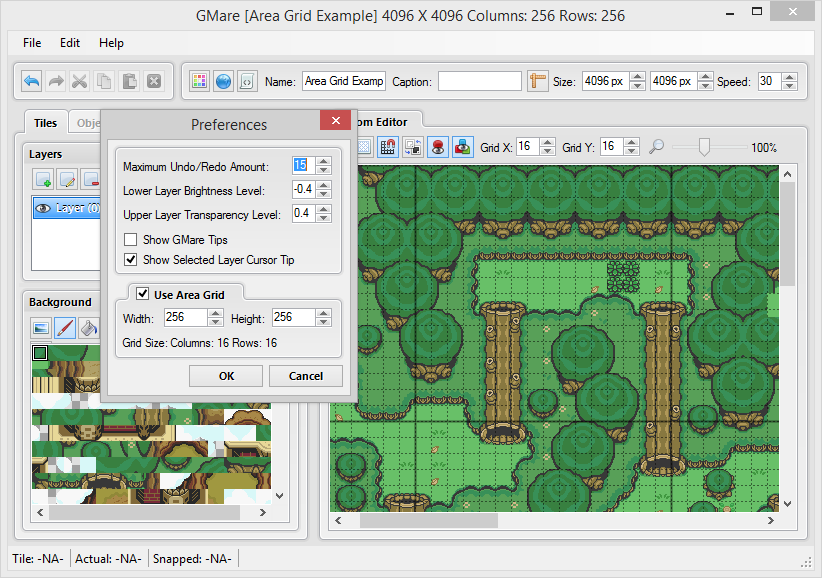Increase Lower Layer Brightness Level spinner
This screenshot has height=578, width=822.
(x=323, y=185)
